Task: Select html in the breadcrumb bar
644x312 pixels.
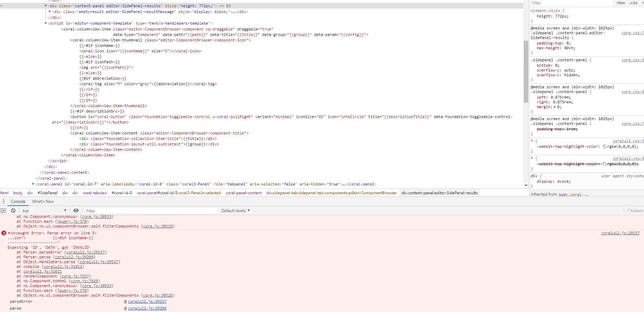Action: click(4, 193)
